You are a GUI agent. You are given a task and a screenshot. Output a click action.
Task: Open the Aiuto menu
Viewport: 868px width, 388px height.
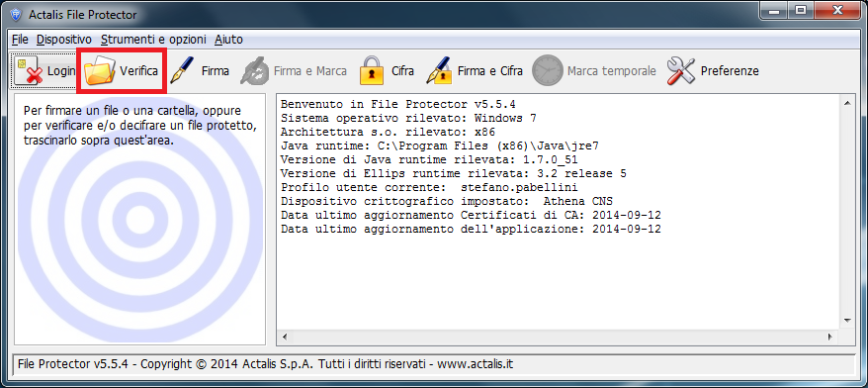[228, 40]
